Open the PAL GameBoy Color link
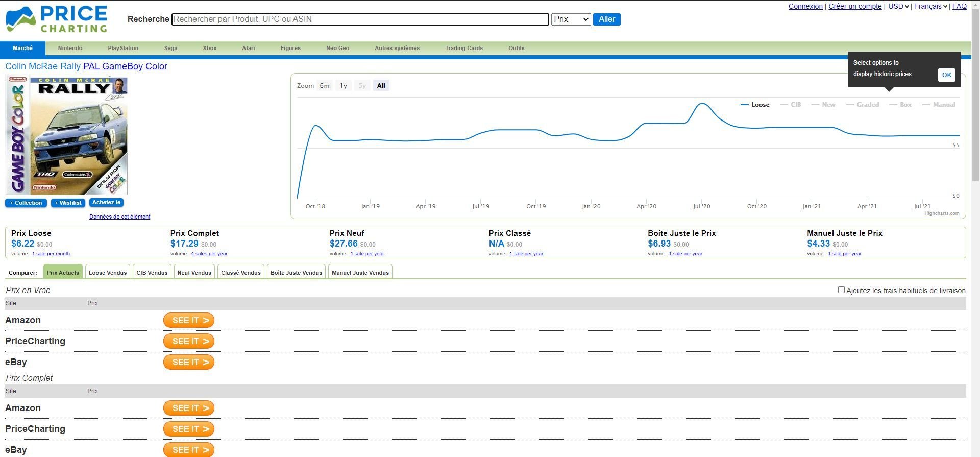 coord(125,66)
